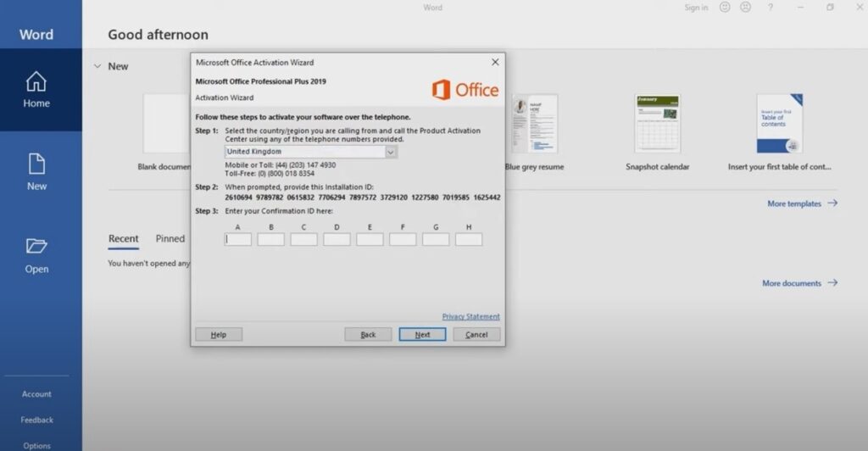Viewport: 868px width, 451px height.
Task: Click Next in the Activation Wizard
Action: [422, 334]
